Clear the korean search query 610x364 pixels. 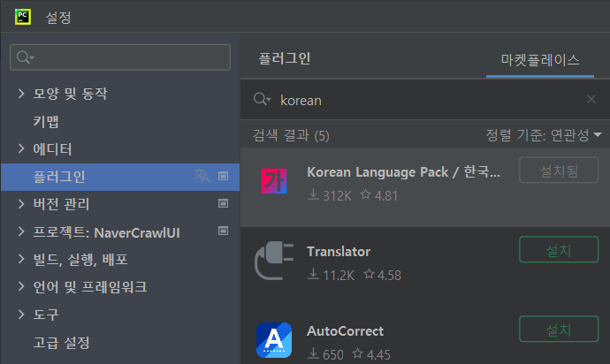coord(591,99)
